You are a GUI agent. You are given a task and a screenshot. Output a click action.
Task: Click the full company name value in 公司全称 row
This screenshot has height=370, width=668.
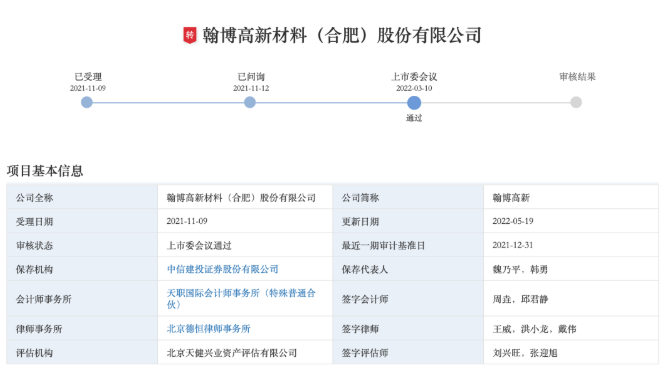point(241,198)
